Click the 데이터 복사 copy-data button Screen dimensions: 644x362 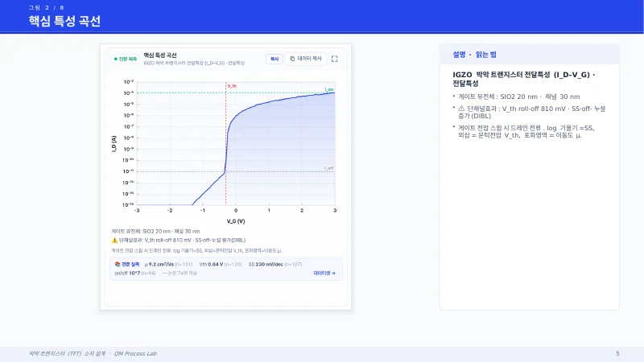pos(306,59)
